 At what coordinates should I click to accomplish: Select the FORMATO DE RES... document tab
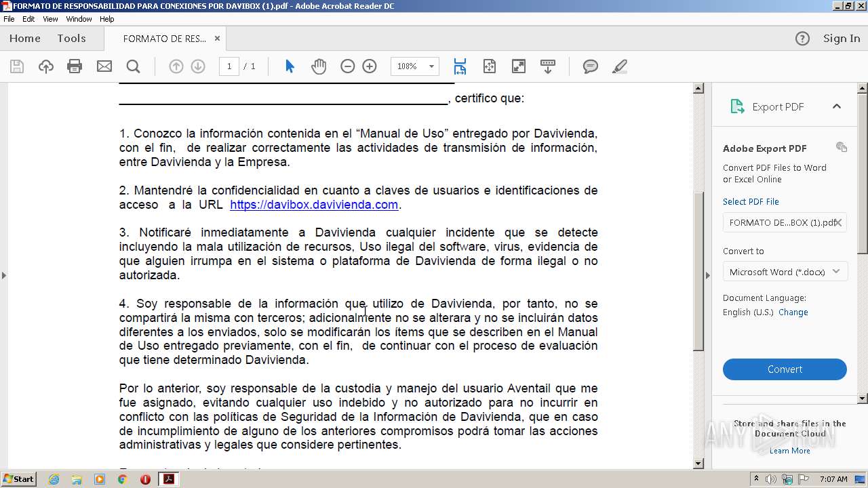click(165, 39)
